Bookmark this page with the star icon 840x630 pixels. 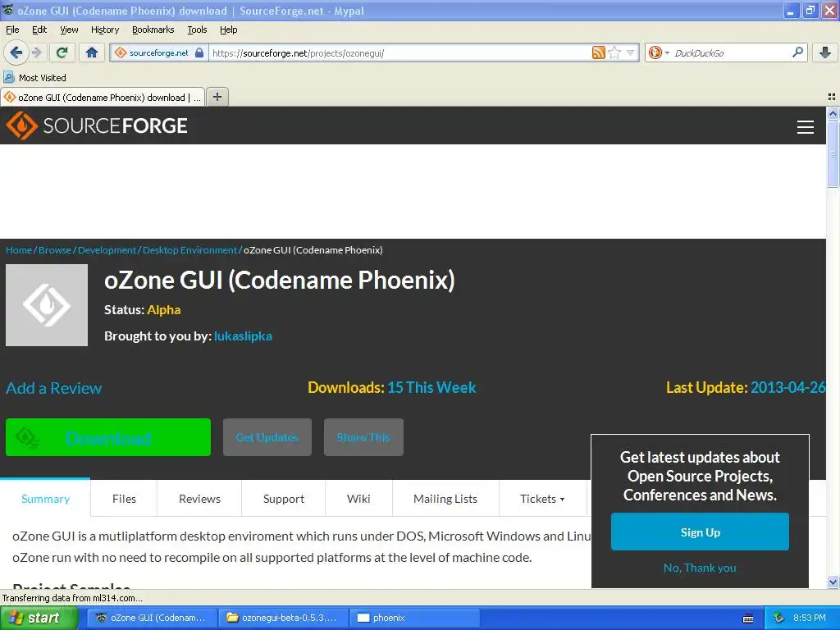click(x=614, y=52)
